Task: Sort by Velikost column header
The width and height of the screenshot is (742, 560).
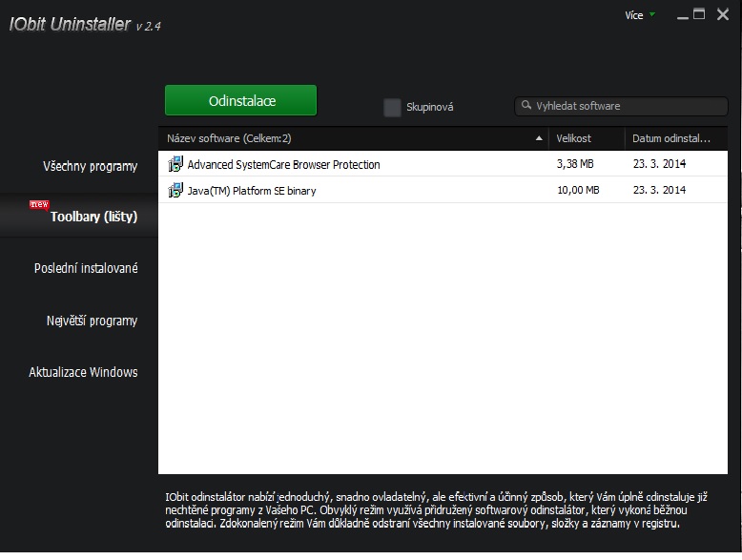Action: pyautogui.click(x=587, y=138)
